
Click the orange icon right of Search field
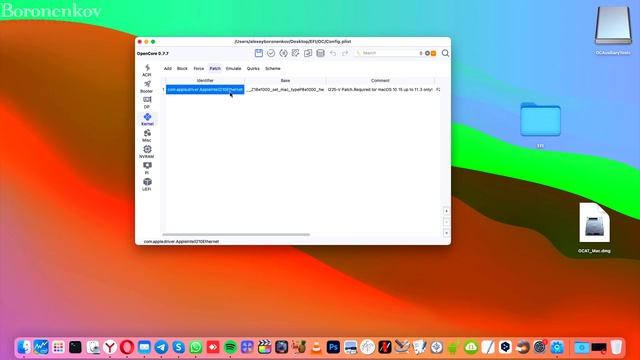(433, 53)
